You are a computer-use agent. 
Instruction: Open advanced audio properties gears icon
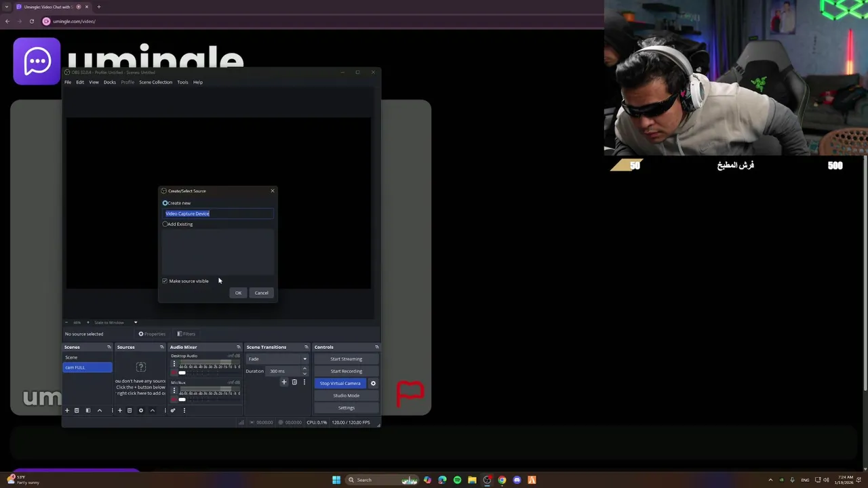pos(173,410)
